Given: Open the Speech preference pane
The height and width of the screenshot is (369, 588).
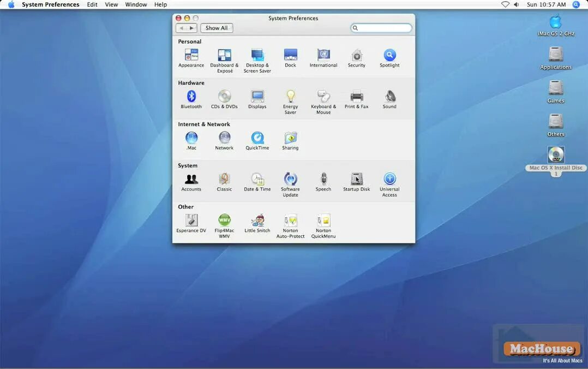Looking at the screenshot, I should [323, 182].
